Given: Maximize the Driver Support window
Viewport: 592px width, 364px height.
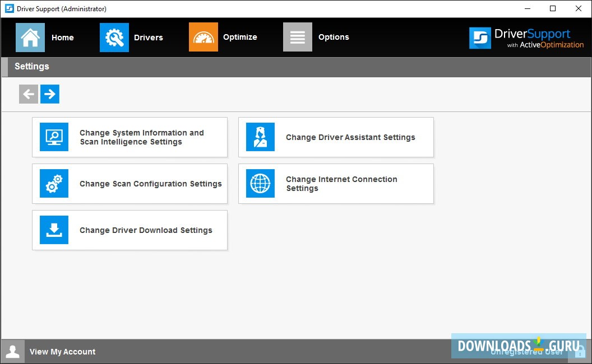Looking at the screenshot, I should coord(553,8).
